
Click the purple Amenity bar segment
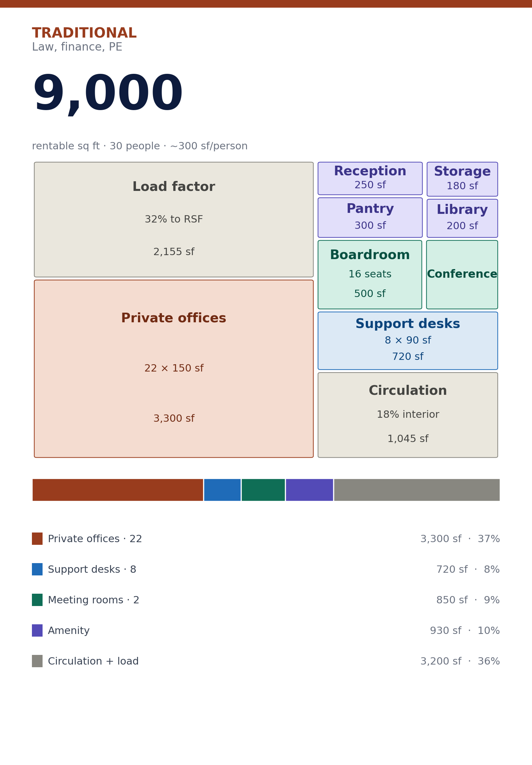pos(309,490)
